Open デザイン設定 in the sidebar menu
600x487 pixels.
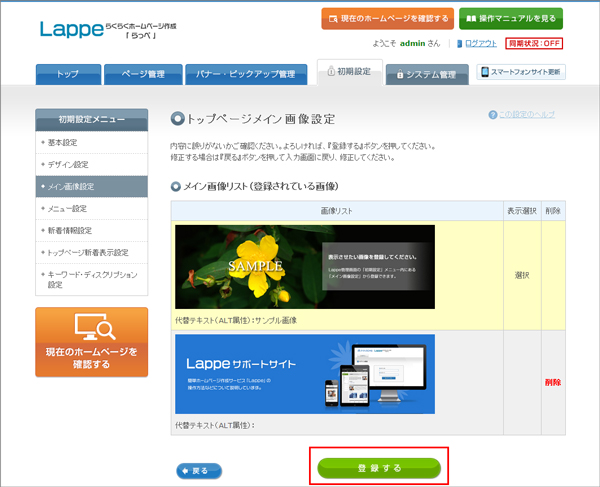(x=70, y=164)
